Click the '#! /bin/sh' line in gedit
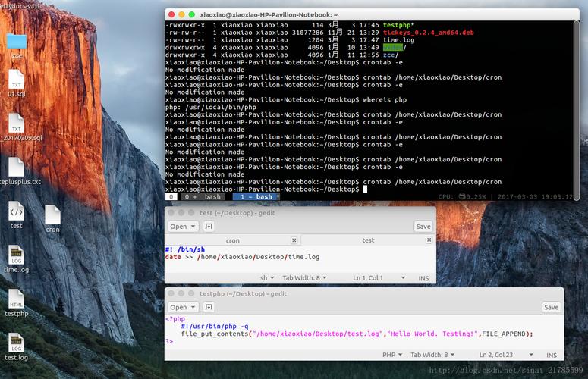588x379 pixels. click(185, 249)
